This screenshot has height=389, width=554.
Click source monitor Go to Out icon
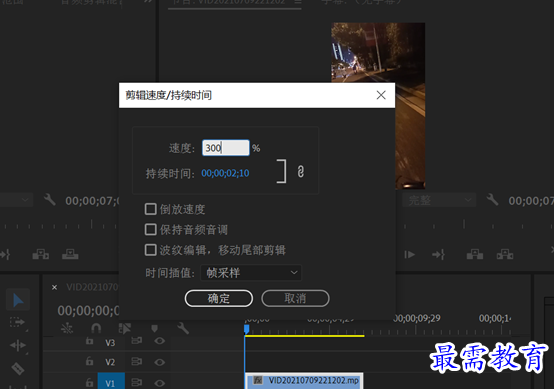pos(5,254)
